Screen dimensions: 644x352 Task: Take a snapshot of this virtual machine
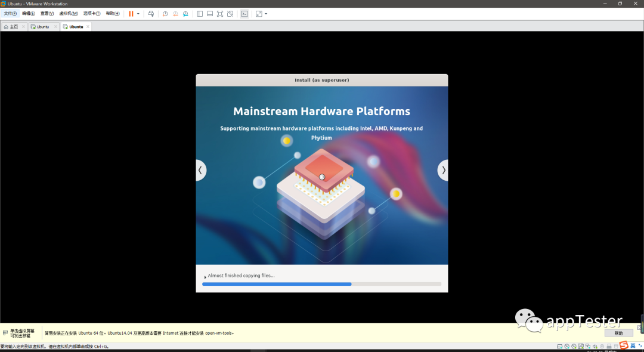coord(165,13)
